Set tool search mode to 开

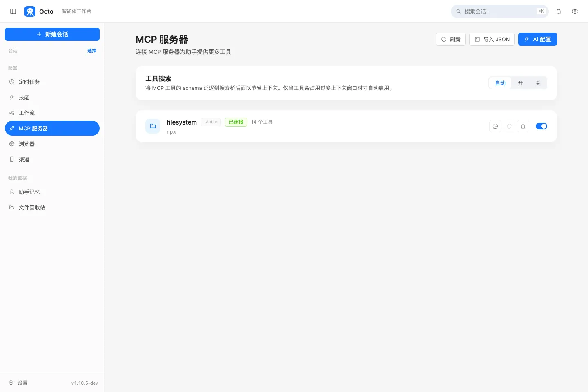(x=520, y=83)
